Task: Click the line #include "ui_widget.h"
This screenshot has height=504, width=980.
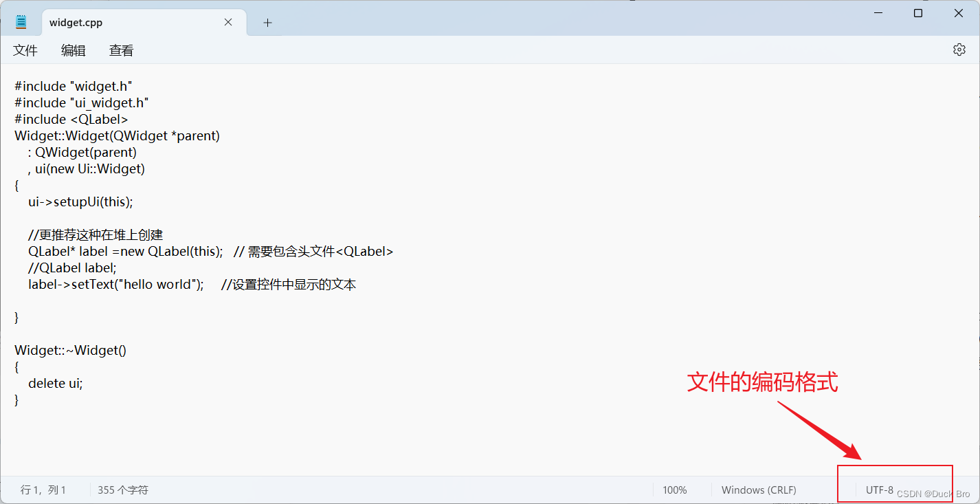Action: [x=82, y=102]
